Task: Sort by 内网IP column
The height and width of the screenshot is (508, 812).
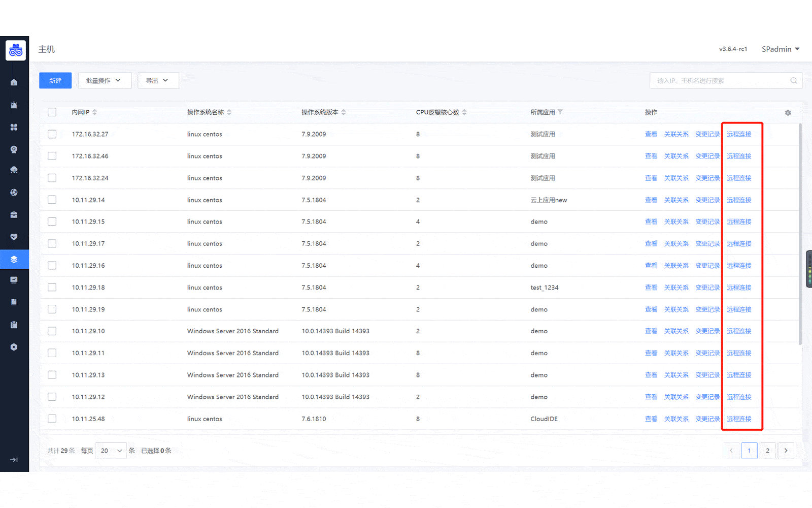Action: pyautogui.click(x=94, y=112)
